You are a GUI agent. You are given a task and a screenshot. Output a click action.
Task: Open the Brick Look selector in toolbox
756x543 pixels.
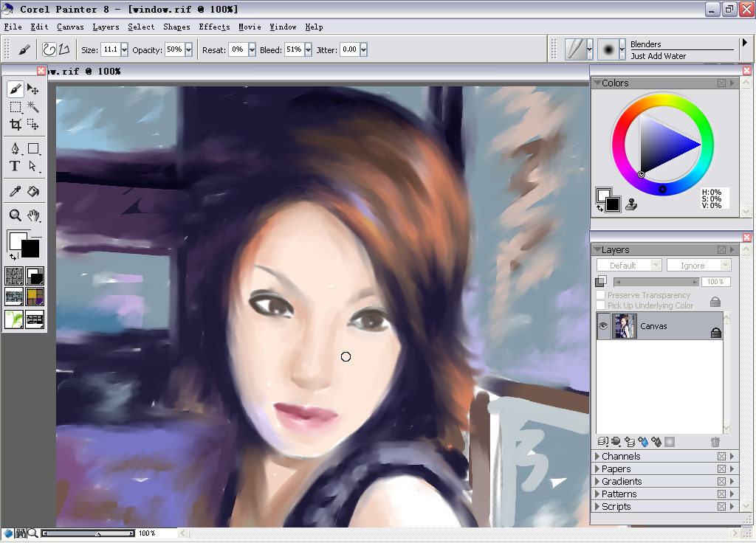click(35, 319)
